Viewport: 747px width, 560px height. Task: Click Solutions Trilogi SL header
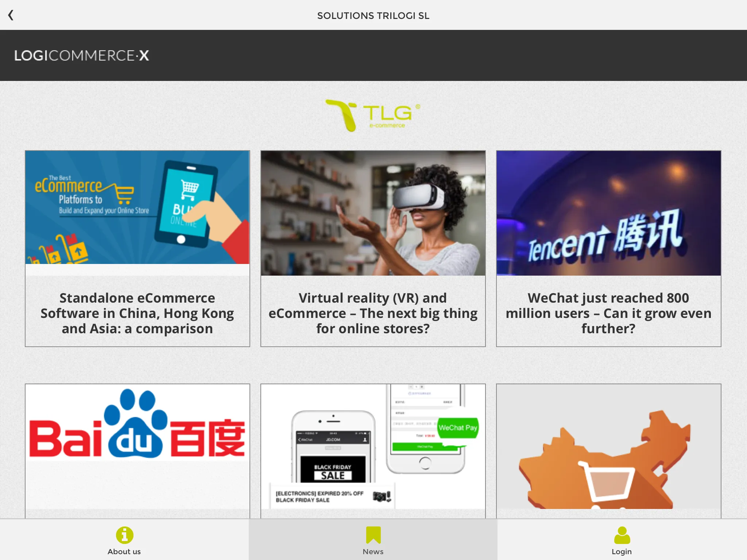(x=373, y=15)
